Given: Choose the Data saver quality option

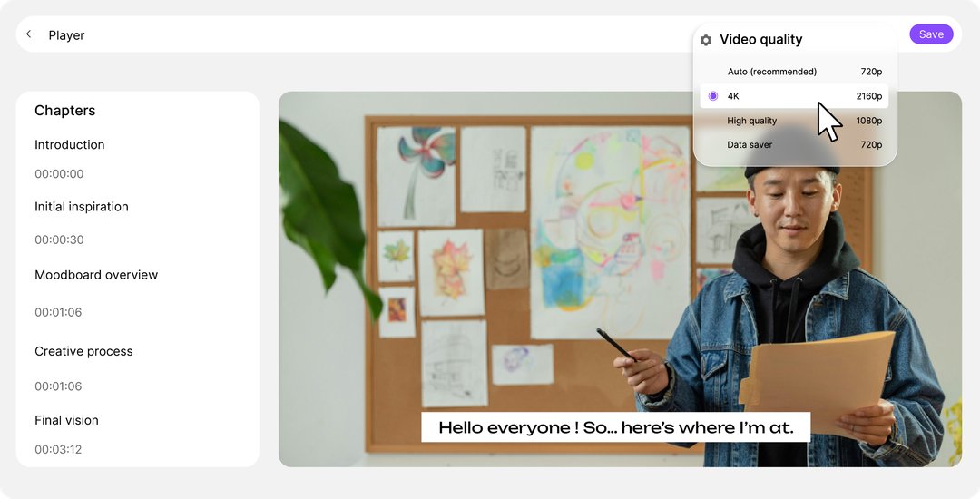Looking at the screenshot, I should [794, 145].
